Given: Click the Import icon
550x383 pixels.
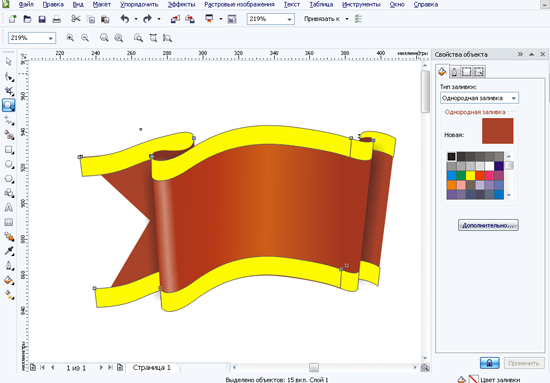Looking at the screenshot, I should [x=175, y=19].
